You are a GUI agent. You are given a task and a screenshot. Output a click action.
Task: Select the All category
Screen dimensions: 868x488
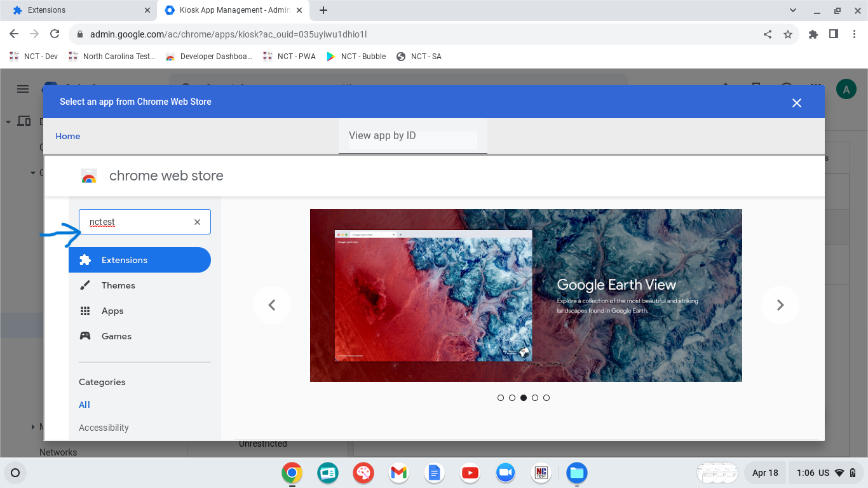(85, 405)
